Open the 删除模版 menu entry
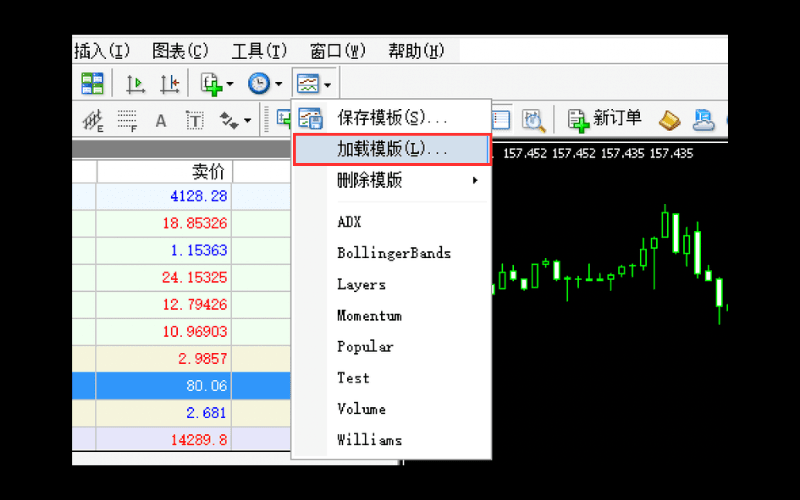 392,180
